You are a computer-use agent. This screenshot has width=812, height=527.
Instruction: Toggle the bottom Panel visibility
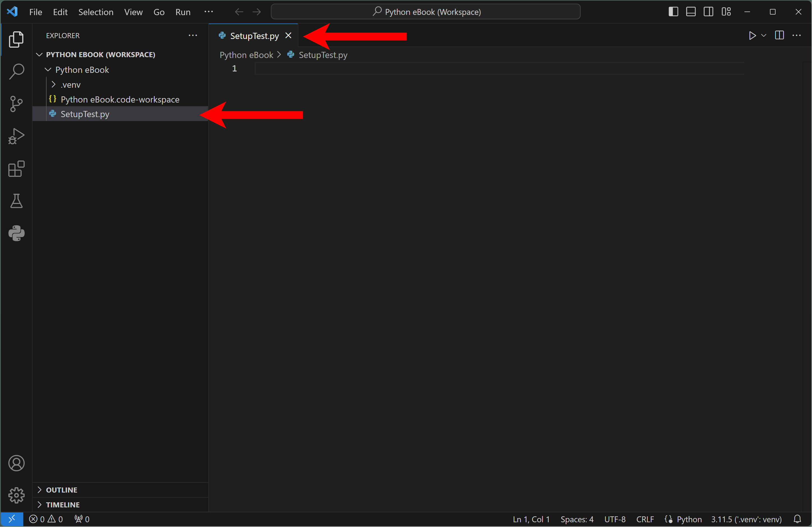tap(691, 12)
